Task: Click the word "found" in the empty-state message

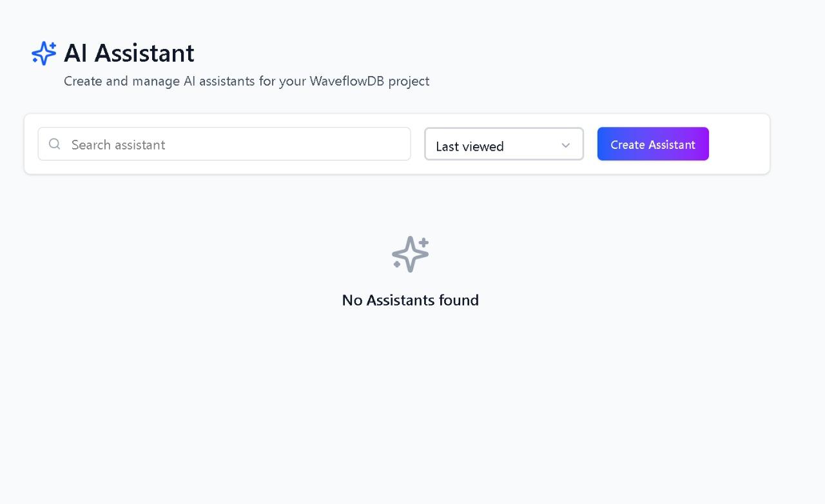Action: [x=458, y=300]
